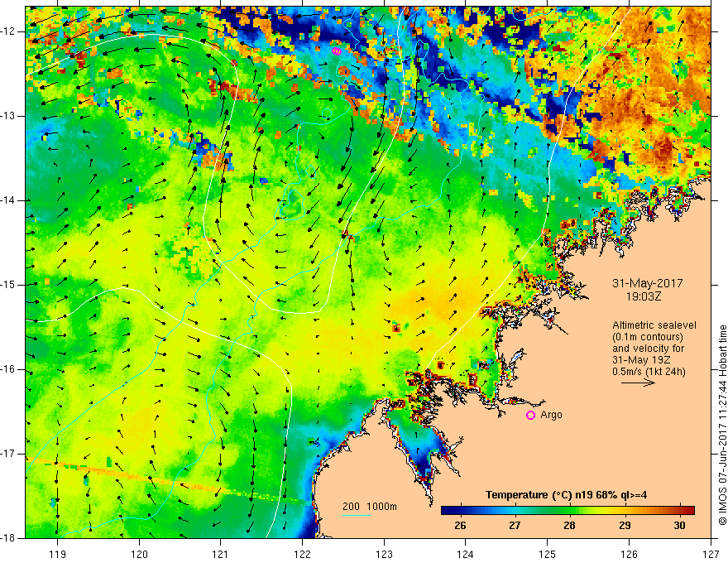Click the '200 1000m' legend text

tap(370, 507)
